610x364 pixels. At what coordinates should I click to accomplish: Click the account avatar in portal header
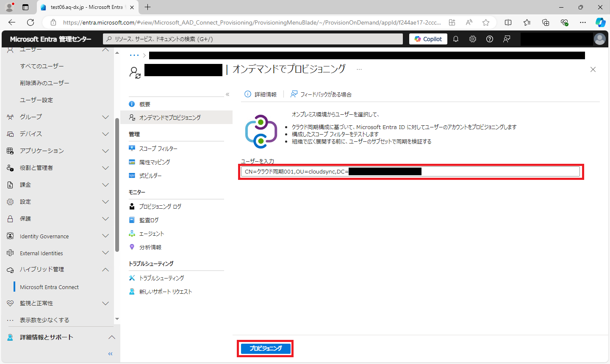point(600,39)
